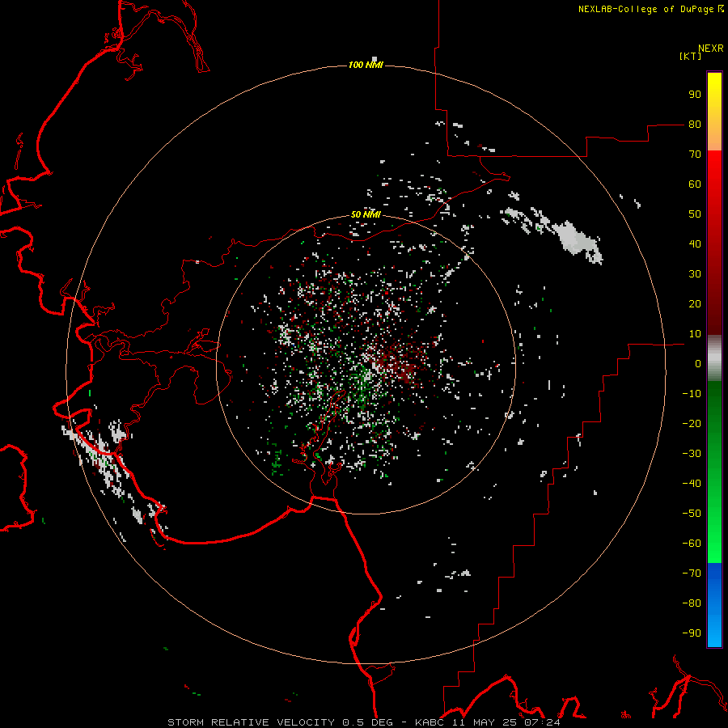Click the -40 scale value
This screenshot has width=728, height=728.
692,484
